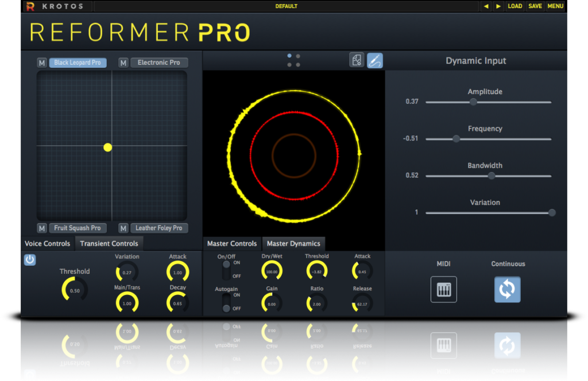The height and width of the screenshot is (381, 588).
Task: Click the Krotos logo icon
Action: pyautogui.click(x=30, y=6)
